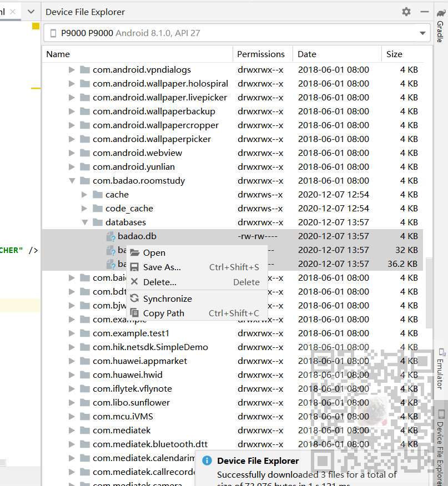Click the Device File Explorer notification info icon

tap(207, 460)
